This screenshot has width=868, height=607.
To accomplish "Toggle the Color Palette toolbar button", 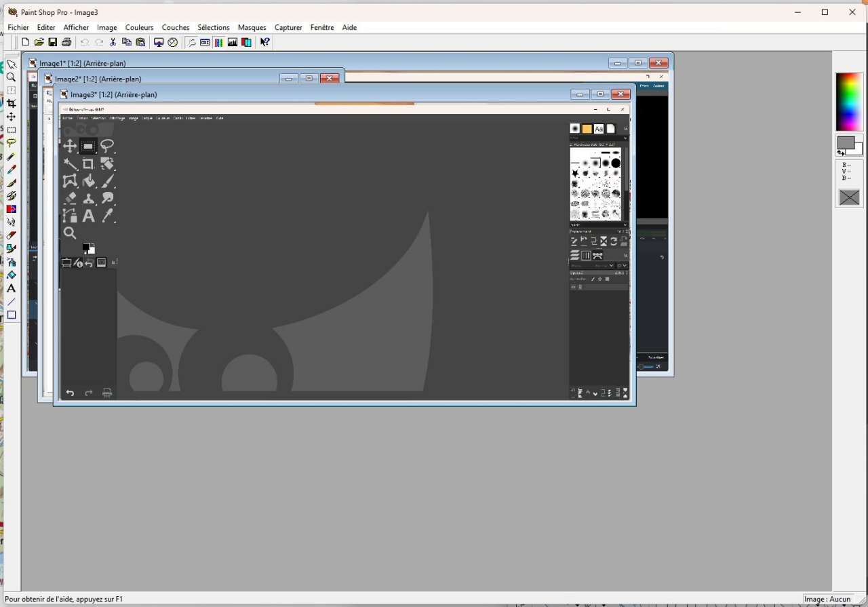I will tap(219, 42).
